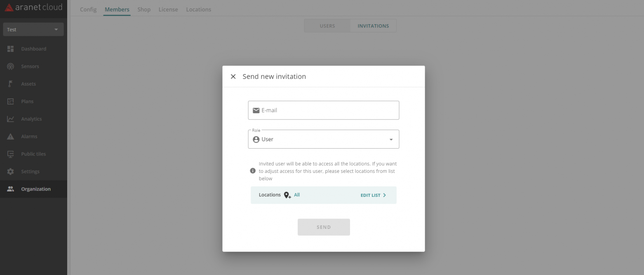
Task: Open the Shop tab
Action: (x=144, y=9)
